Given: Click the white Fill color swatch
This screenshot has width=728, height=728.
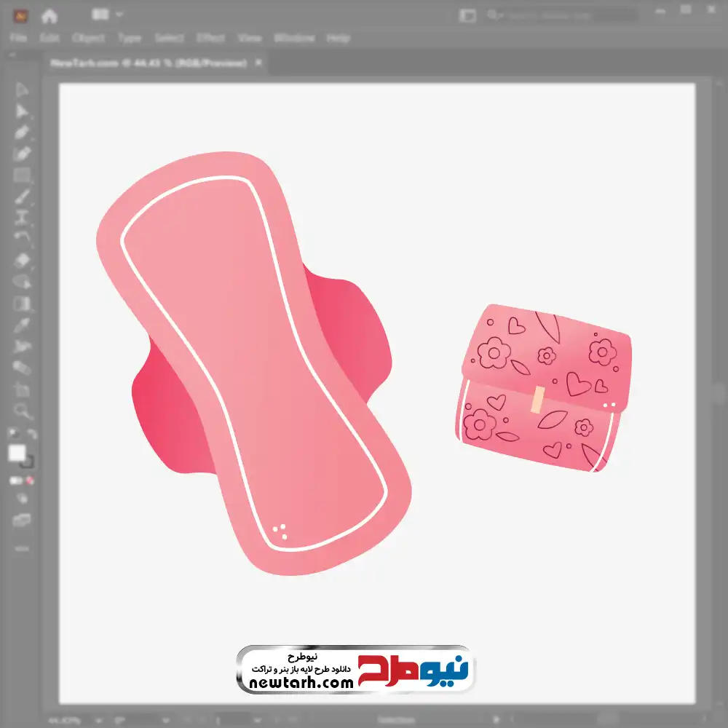Looking at the screenshot, I should point(17,454).
